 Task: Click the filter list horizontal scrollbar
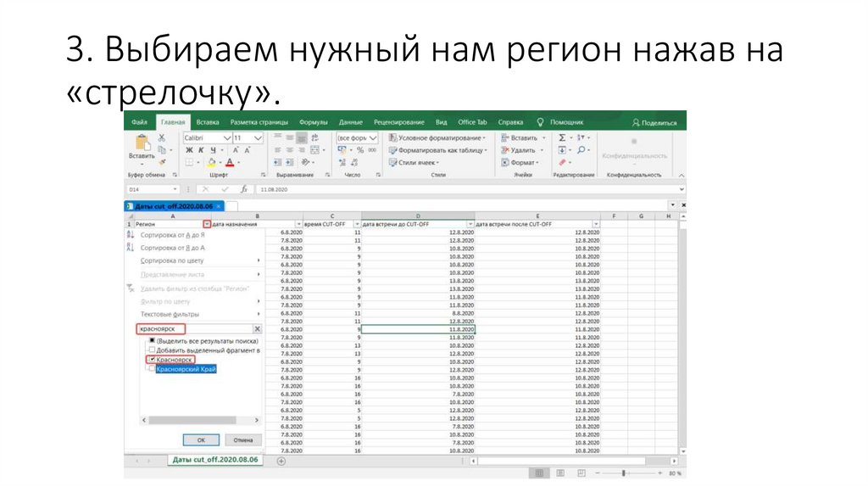click(x=200, y=421)
